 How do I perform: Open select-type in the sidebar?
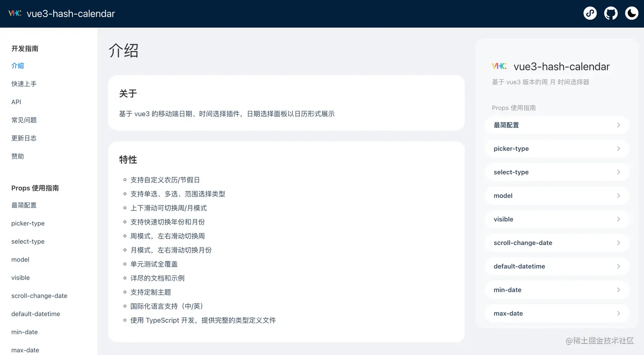[28, 241]
